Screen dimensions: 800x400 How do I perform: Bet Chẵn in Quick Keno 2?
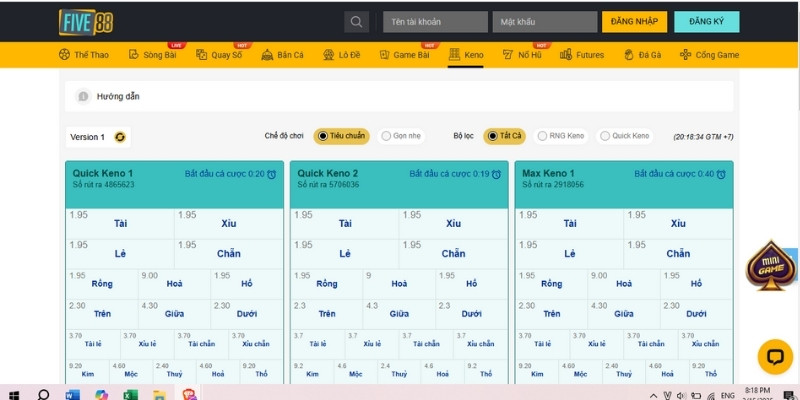(453, 254)
